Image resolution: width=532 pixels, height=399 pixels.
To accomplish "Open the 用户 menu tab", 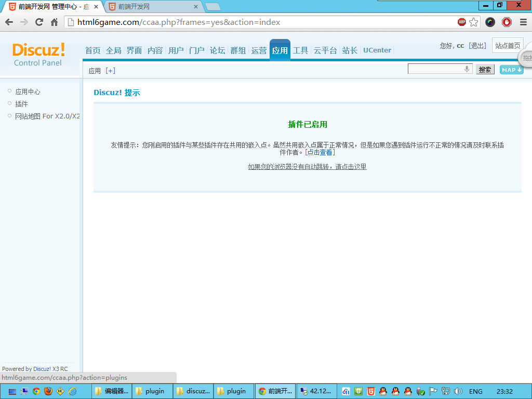I will [x=176, y=50].
